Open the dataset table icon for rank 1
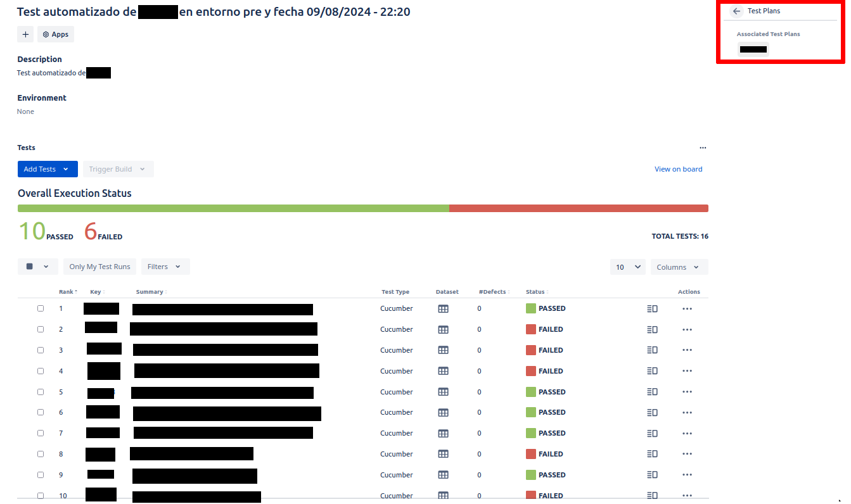Viewport: 851px width, 504px height. click(x=443, y=309)
